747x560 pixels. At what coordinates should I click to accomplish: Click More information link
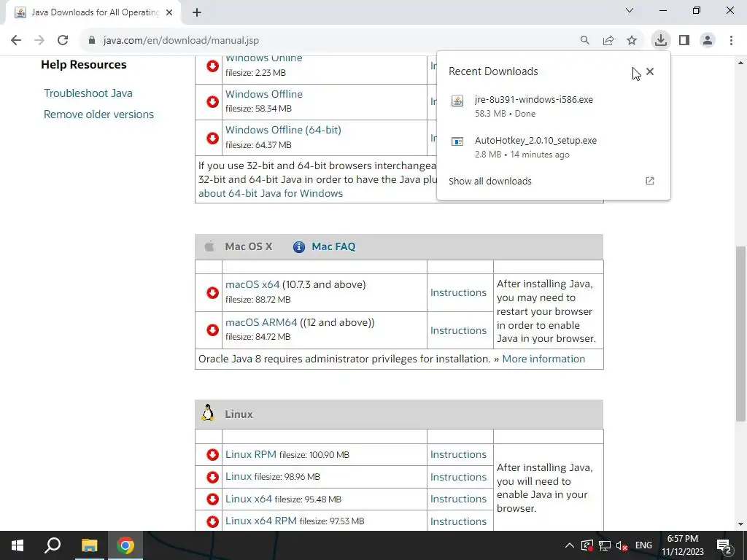pyautogui.click(x=543, y=359)
